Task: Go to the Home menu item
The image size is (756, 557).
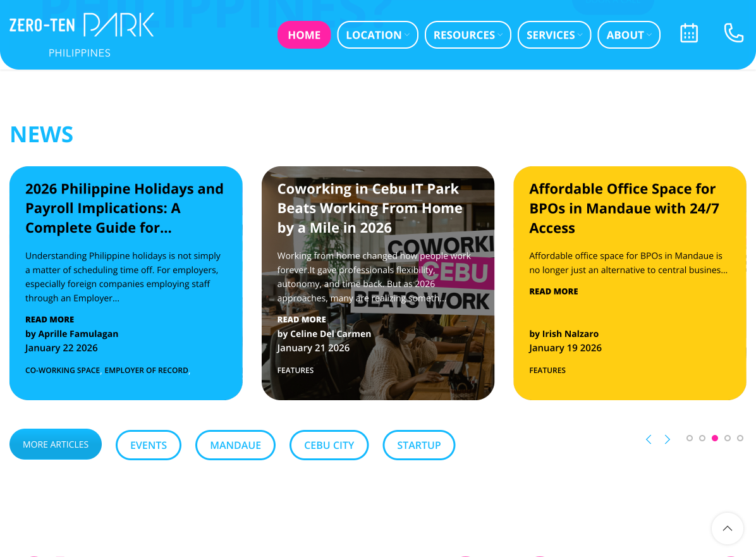Action: pyautogui.click(x=304, y=35)
